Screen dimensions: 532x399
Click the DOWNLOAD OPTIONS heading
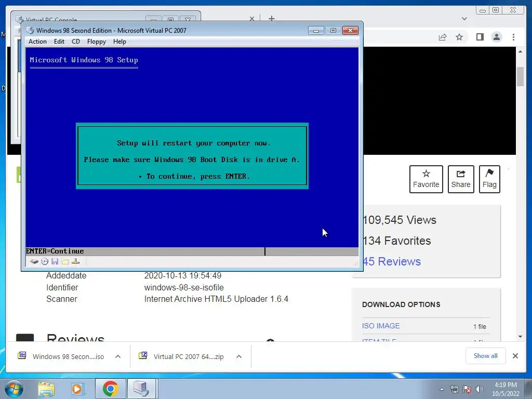(x=401, y=304)
